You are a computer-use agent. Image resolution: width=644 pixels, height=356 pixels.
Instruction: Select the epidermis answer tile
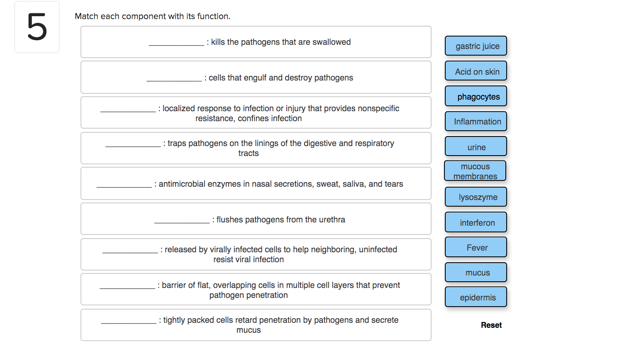click(x=476, y=297)
